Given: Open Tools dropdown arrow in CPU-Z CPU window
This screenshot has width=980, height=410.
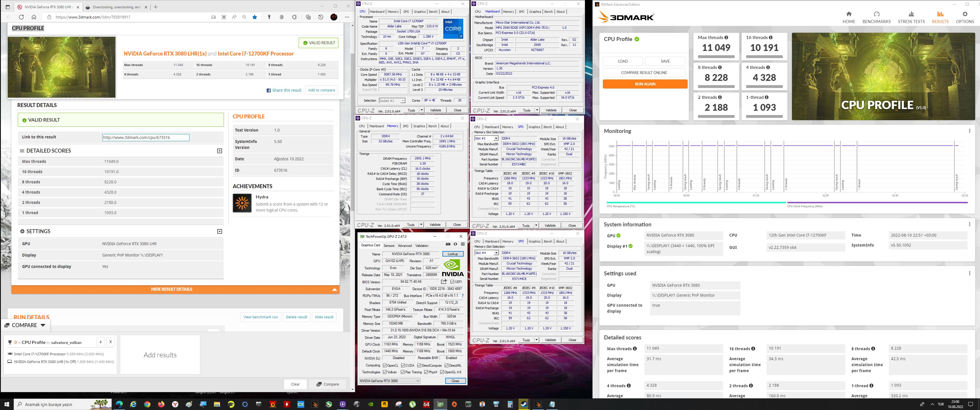Looking at the screenshot, I should (422, 110).
